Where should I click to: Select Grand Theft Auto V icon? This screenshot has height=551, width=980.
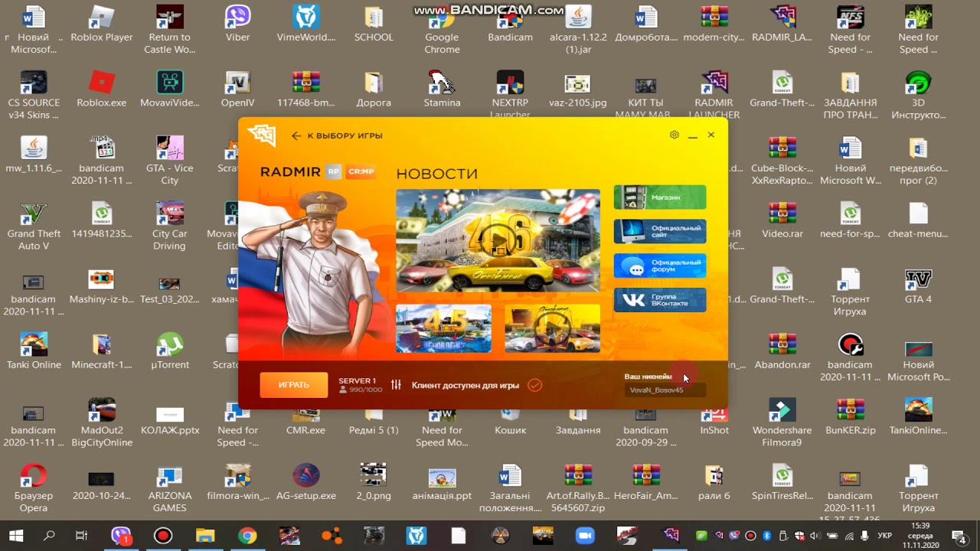click(x=34, y=227)
